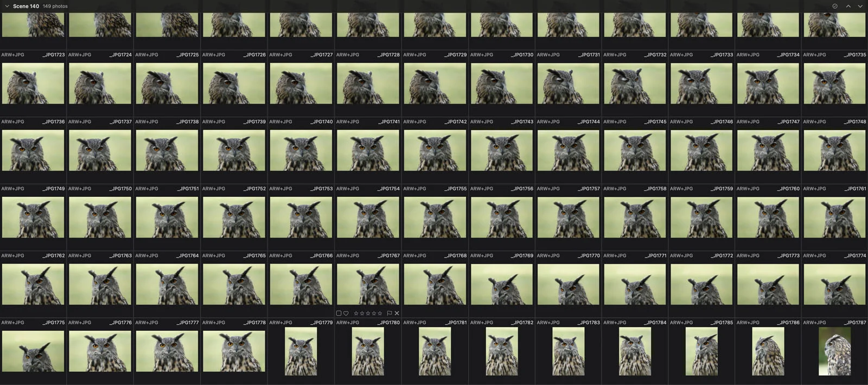868x385 pixels.
Task: Click the _JPG1761 owl thumbnail
Action: (835, 217)
